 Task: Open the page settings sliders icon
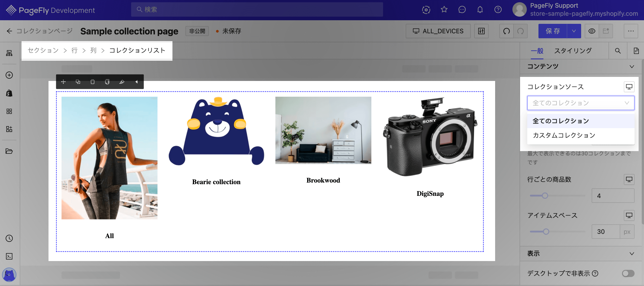point(481,31)
